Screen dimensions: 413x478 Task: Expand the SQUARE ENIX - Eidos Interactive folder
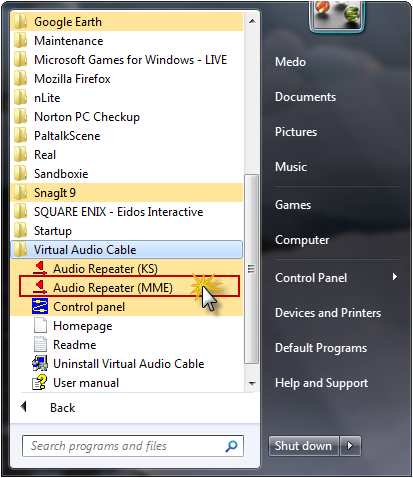[127, 212]
